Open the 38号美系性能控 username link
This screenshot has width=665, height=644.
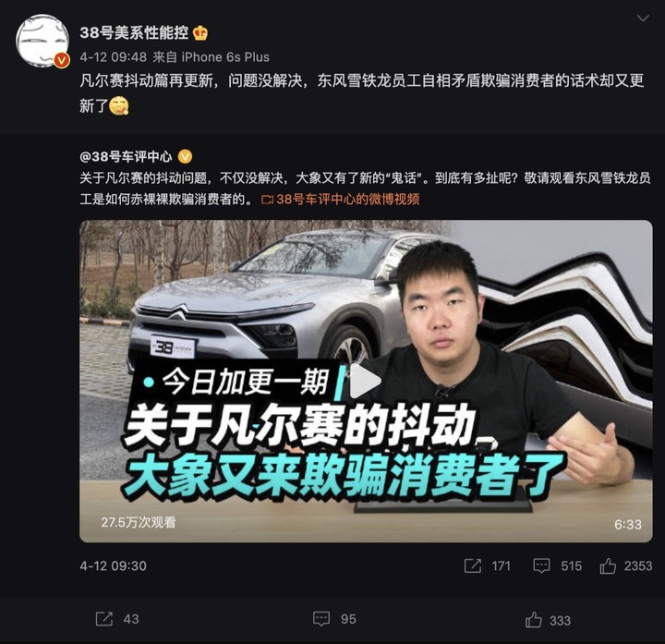tap(134, 32)
